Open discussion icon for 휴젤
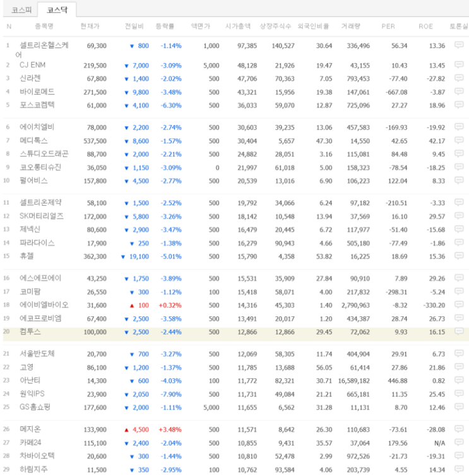The image size is (469, 476). pyautogui.click(x=459, y=256)
